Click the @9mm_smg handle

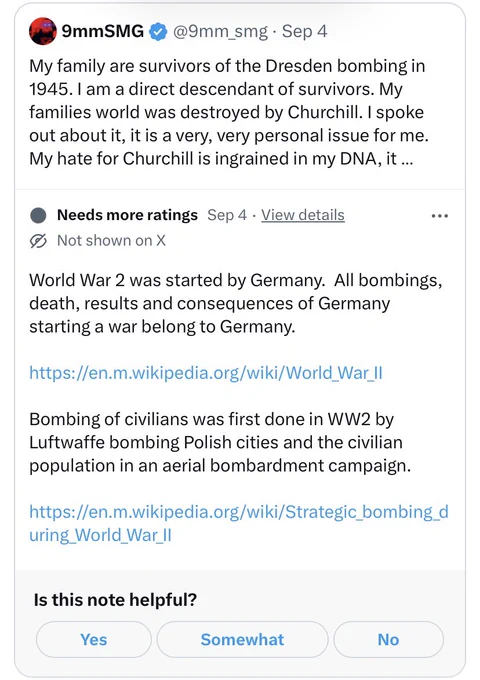220,32
